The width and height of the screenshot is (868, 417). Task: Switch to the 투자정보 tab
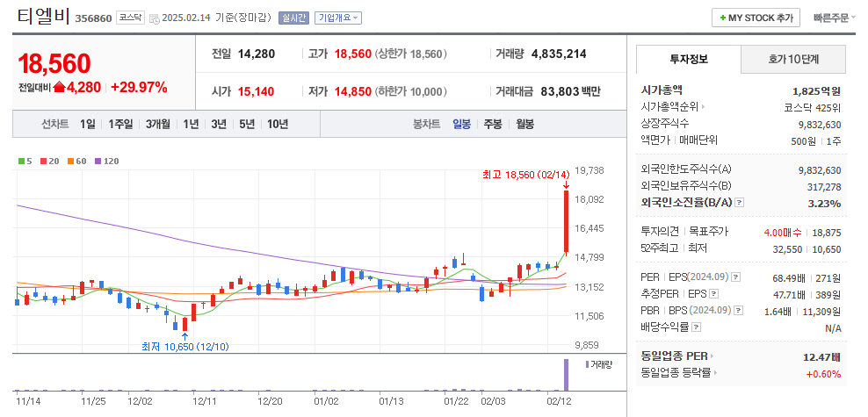pyautogui.click(x=689, y=59)
